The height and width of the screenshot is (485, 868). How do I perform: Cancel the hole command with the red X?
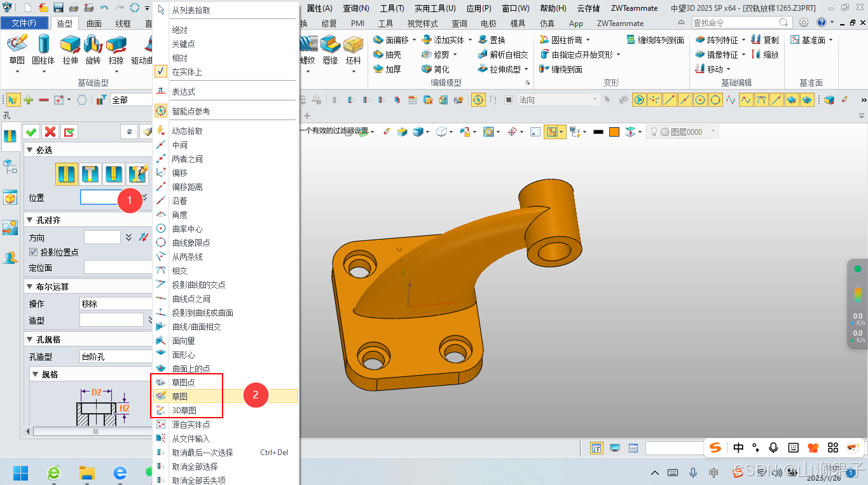[49, 132]
